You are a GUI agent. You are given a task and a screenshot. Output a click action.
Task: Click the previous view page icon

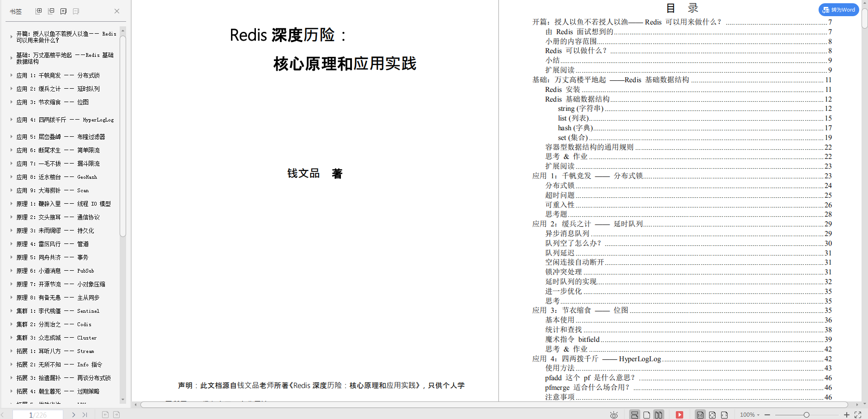105,415
